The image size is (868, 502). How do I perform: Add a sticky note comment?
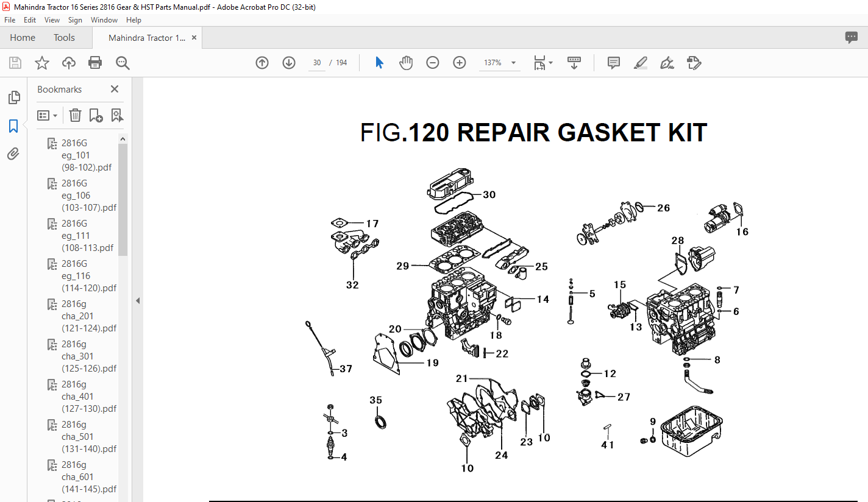[x=613, y=63]
